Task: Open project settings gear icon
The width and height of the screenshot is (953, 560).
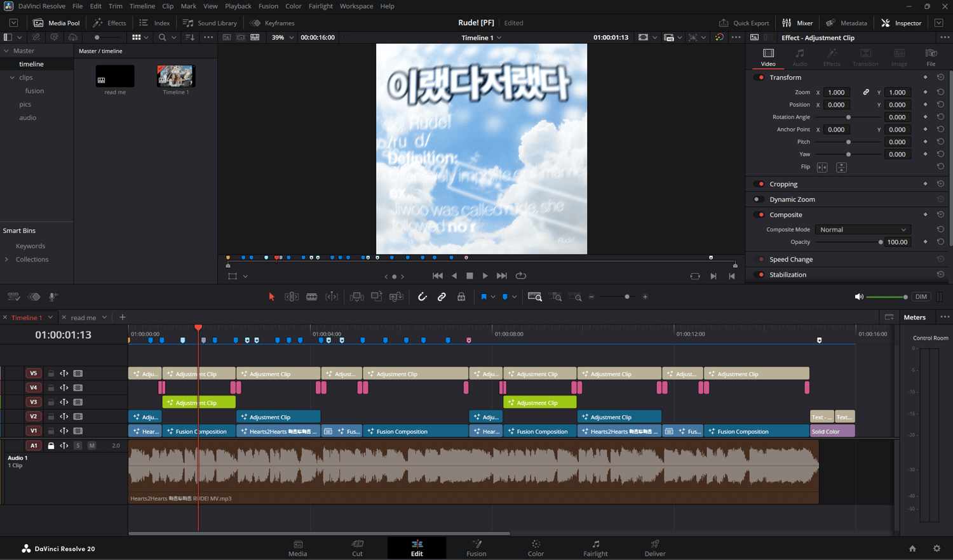Action: (936, 549)
